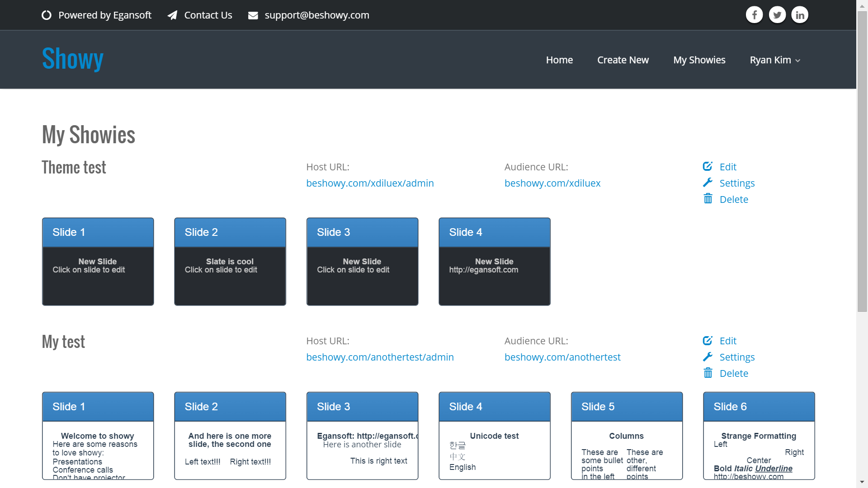Viewport: 868px width, 488px height.
Task: Click the My test Delete trash icon
Action: 708,373
